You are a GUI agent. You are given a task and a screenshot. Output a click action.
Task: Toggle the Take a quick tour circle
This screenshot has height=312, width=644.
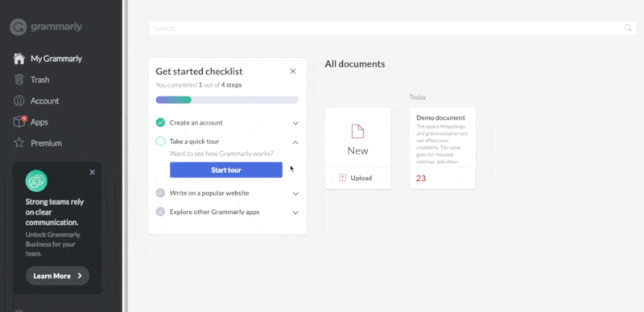[x=160, y=142]
